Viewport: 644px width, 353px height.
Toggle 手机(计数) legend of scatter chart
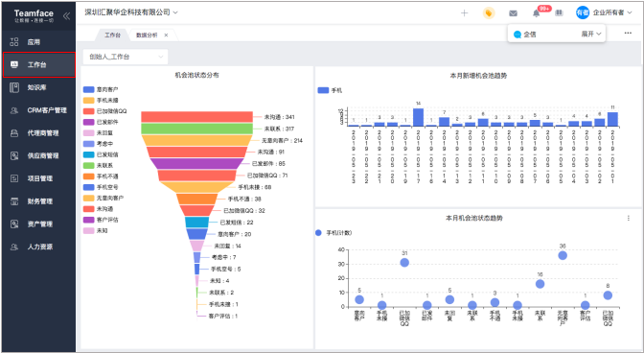pos(333,233)
